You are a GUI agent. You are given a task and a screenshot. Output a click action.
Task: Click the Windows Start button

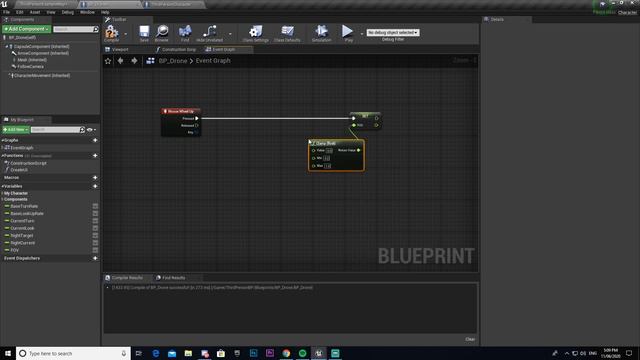coord(8,353)
